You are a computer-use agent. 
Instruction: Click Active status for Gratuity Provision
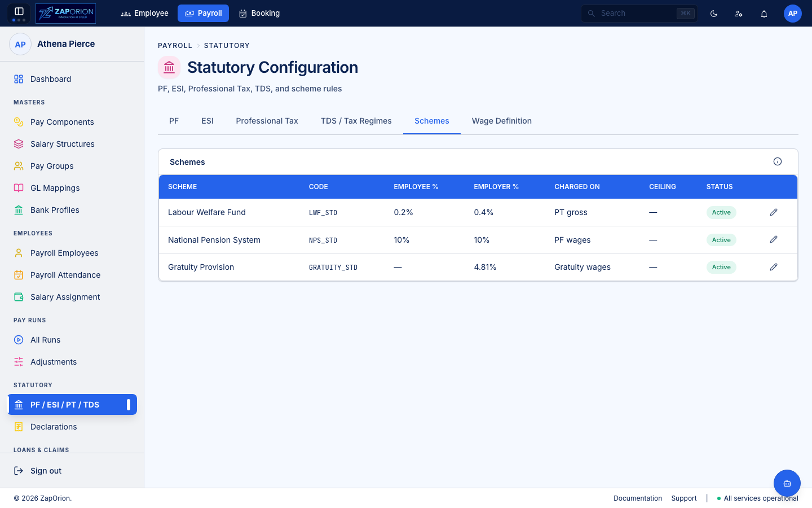[x=721, y=267]
